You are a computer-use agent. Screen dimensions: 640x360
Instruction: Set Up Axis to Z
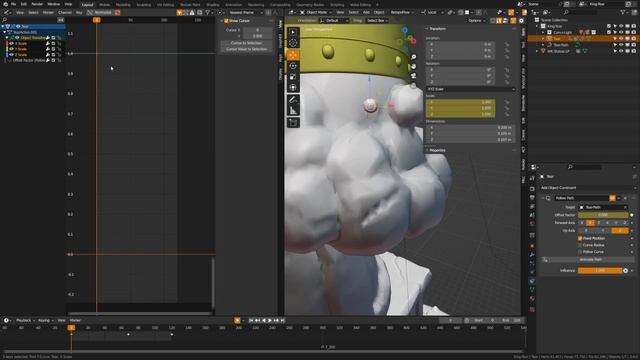click(x=620, y=231)
